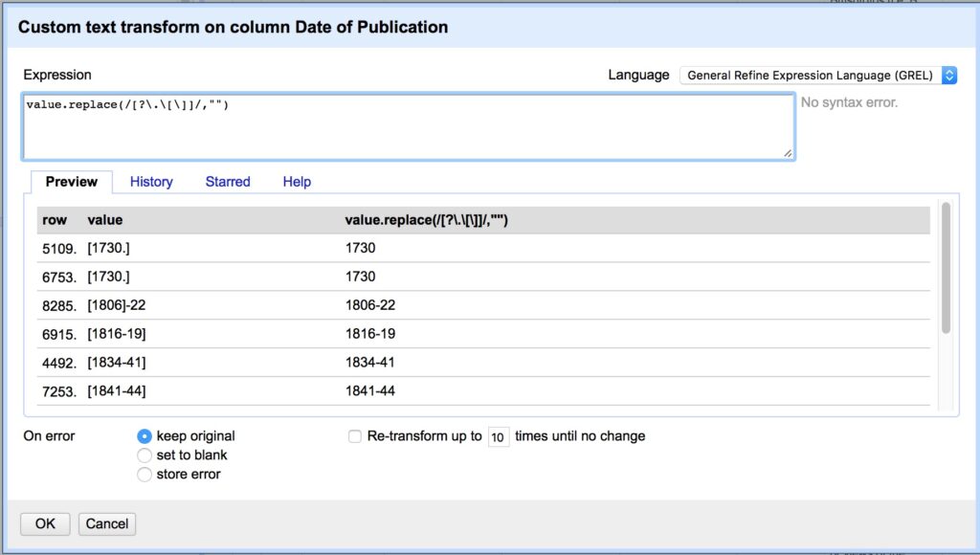Screen dimensions: 980x555
Task: Cancel the custom text transform
Action: pos(106,523)
